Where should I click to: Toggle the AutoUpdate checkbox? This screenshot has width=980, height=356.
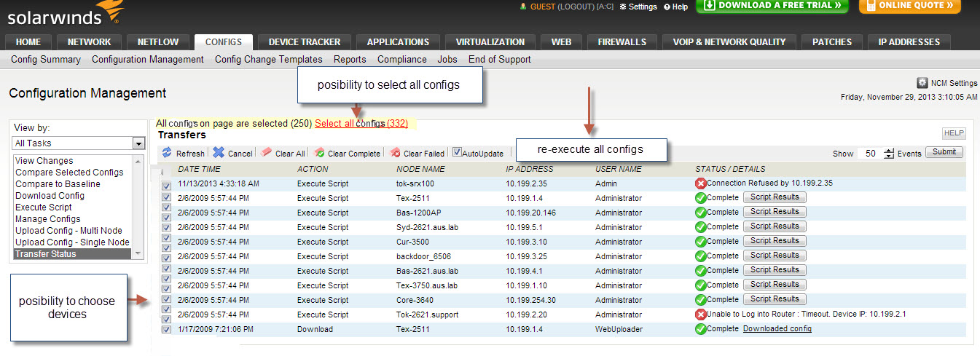click(457, 153)
